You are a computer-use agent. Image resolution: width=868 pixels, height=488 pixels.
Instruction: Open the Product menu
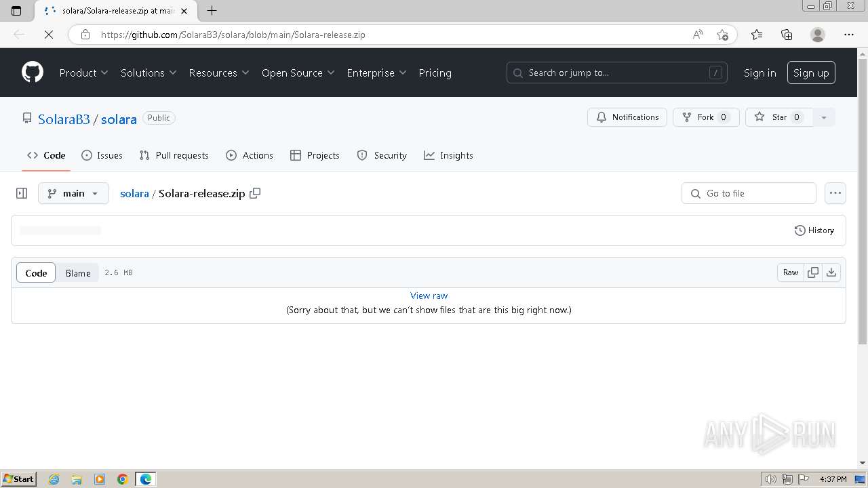83,73
